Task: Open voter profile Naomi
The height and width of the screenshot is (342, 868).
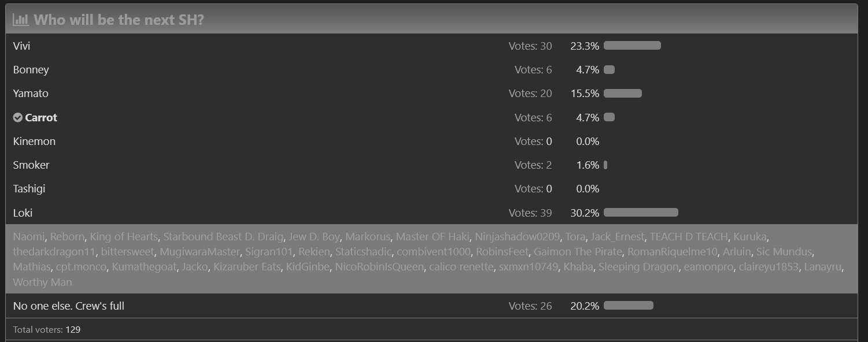Action: [29, 237]
